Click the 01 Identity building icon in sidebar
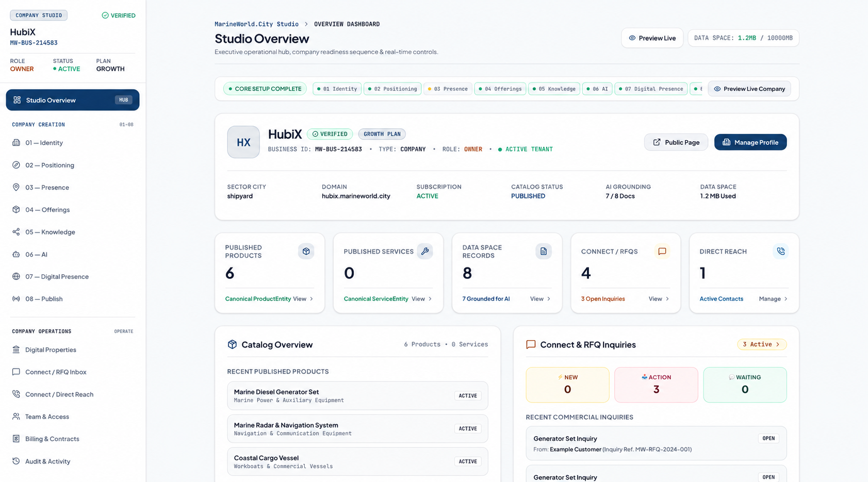 [x=16, y=143]
